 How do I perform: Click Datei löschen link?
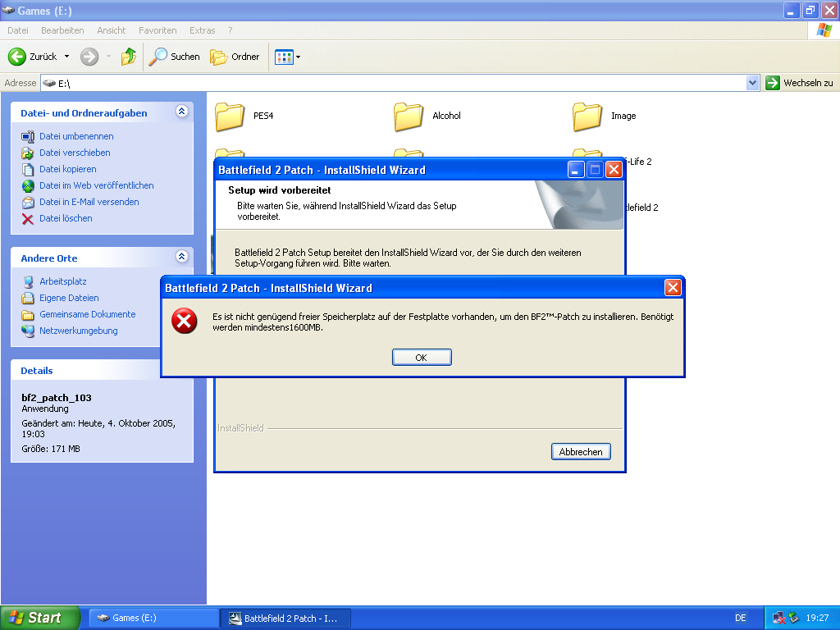point(66,218)
